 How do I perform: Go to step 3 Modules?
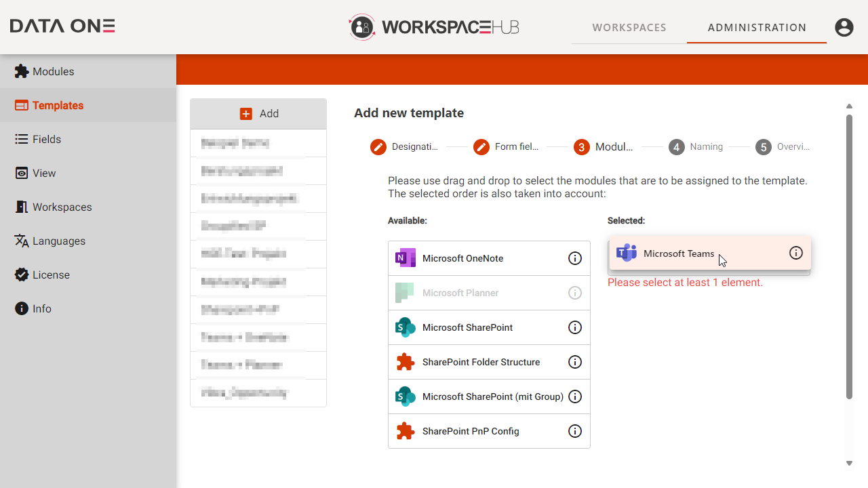tap(604, 146)
